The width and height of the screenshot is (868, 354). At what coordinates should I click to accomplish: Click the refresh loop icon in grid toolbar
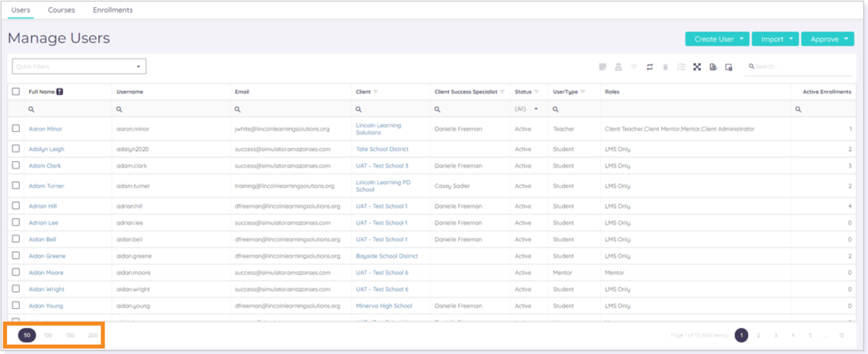[x=650, y=67]
